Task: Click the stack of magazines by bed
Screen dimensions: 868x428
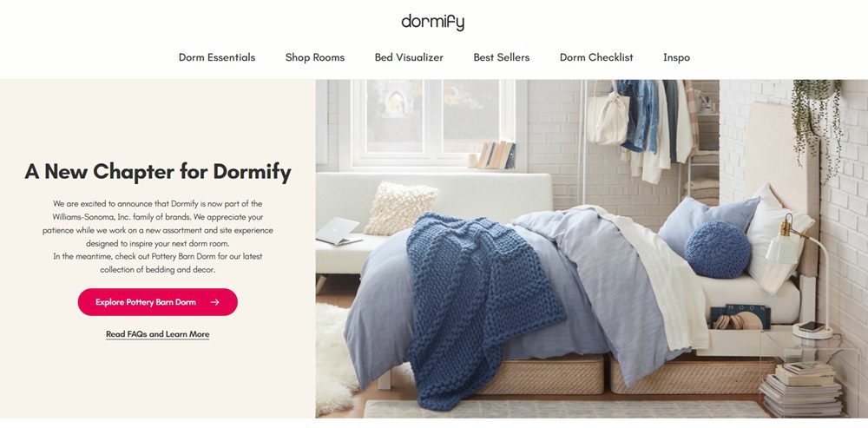Action: click(801, 391)
